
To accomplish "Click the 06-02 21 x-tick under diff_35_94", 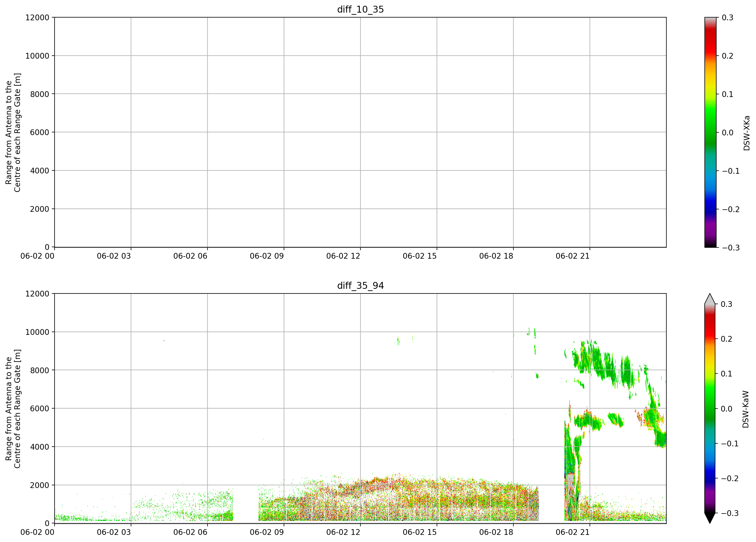I will coord(573,532).
